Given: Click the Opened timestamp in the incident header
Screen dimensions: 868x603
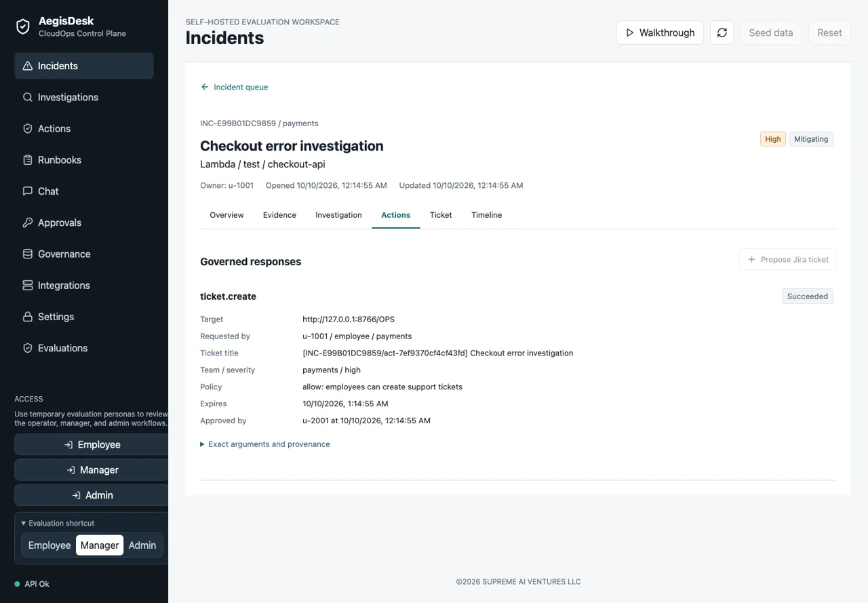Looking at the screenshot, I should tap(326, 185).
